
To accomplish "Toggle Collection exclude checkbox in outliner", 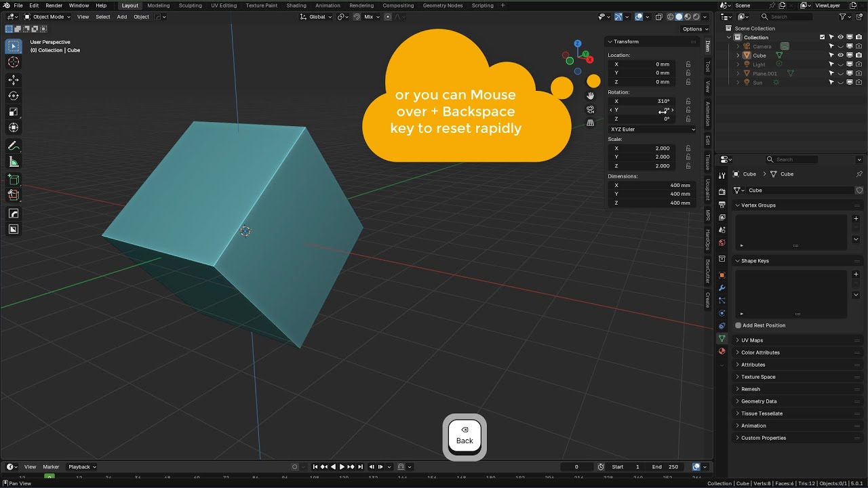I will tap(823, 37).
